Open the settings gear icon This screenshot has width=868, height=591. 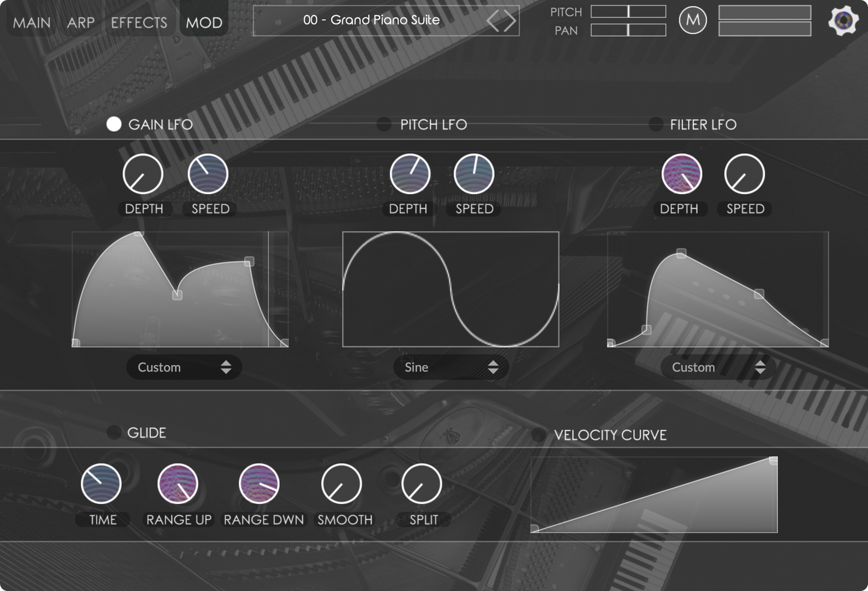[843, 21]
